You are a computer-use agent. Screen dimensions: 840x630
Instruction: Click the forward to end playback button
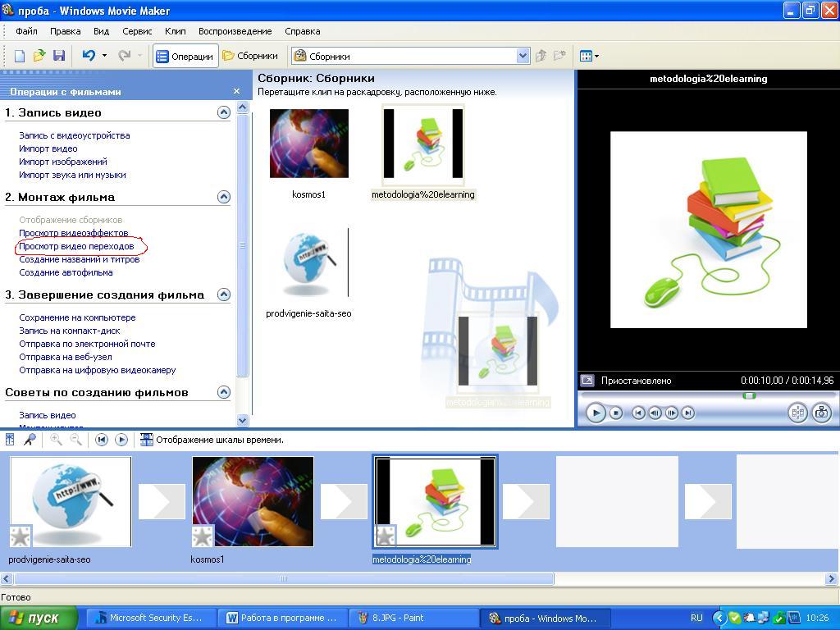688,413
